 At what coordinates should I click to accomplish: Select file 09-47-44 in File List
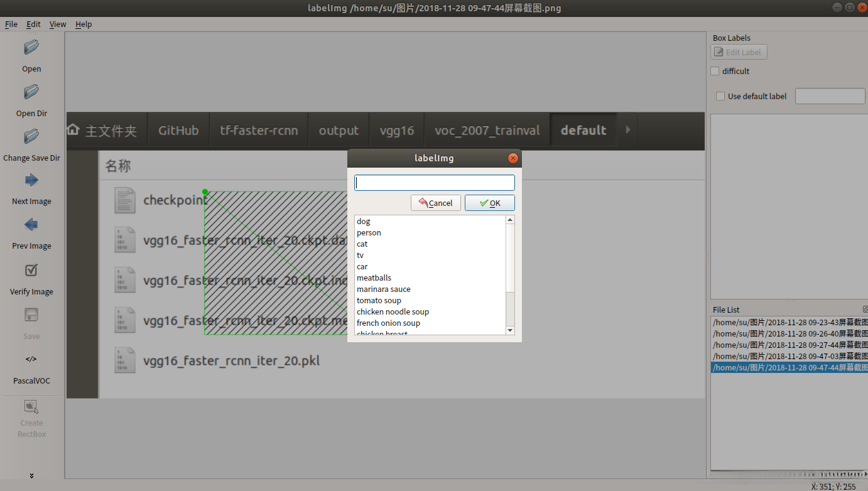coord(789,367)
